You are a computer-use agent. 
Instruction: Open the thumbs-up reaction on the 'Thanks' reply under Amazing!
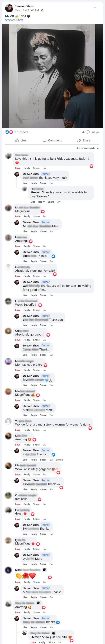53,256
